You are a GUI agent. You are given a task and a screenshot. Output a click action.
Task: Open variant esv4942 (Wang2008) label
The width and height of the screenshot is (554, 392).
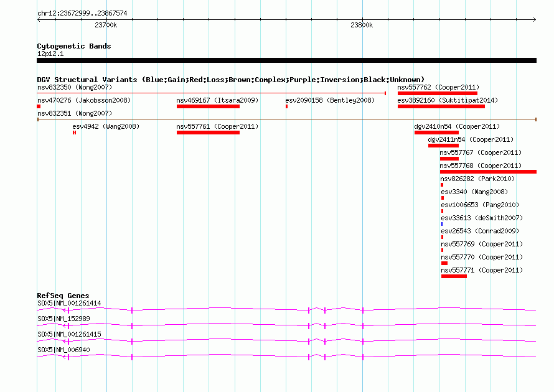106,126
